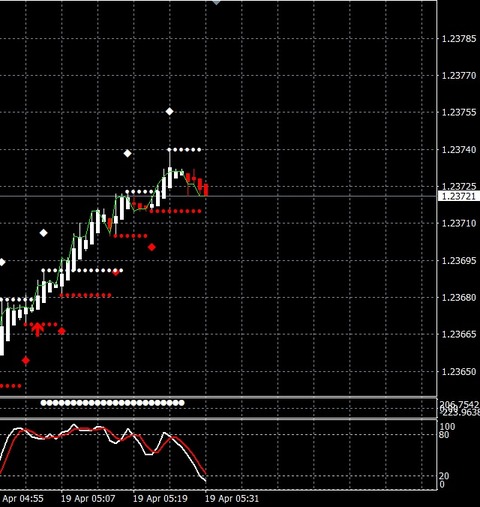
Task: Select the last red bearish candle
Action: pyautogui.click(x=206, y=190)
